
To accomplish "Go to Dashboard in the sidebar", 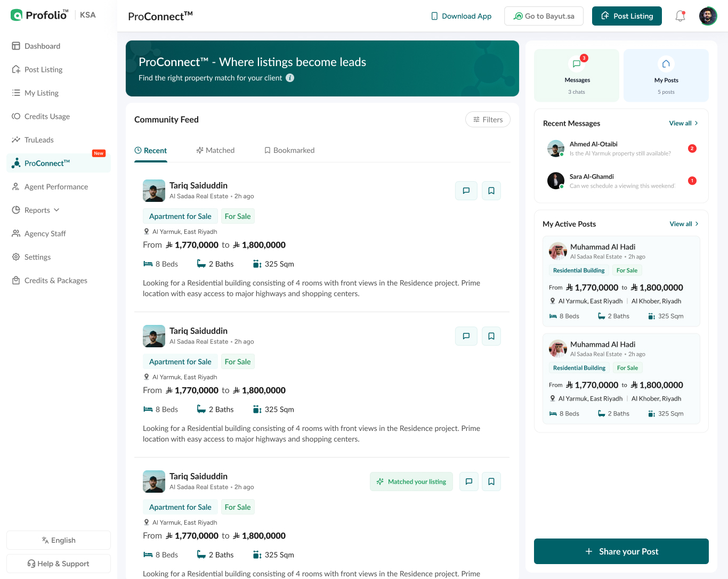I will (59, 46).
